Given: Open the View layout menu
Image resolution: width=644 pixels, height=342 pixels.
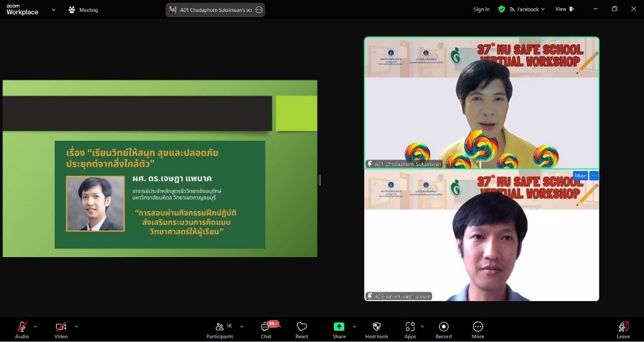Looking at the screenshot, I should (565, 9).
